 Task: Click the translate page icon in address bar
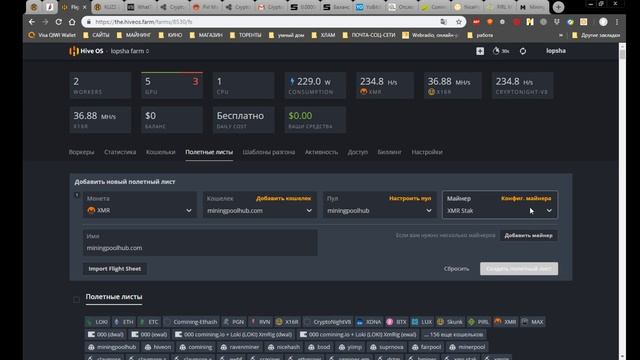click(444, 22)
